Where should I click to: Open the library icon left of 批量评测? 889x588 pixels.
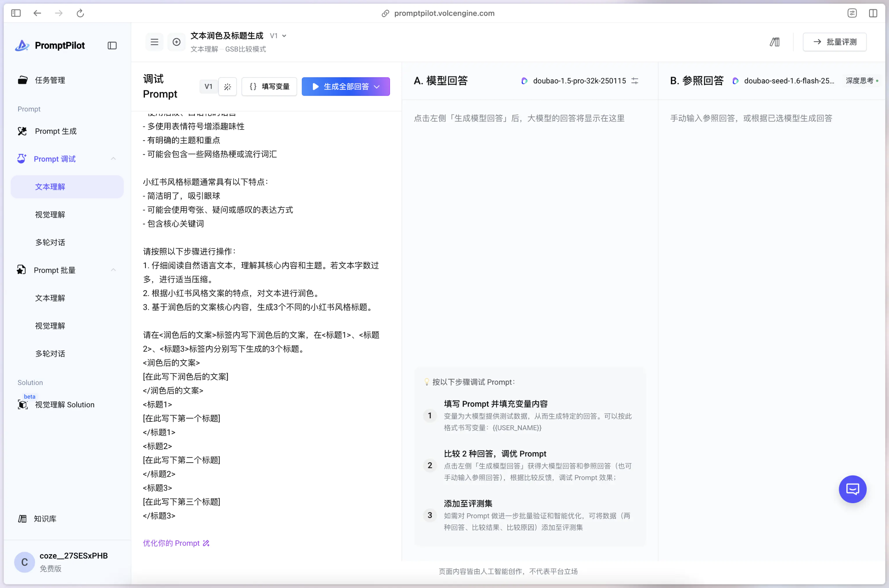coord(774,42)
